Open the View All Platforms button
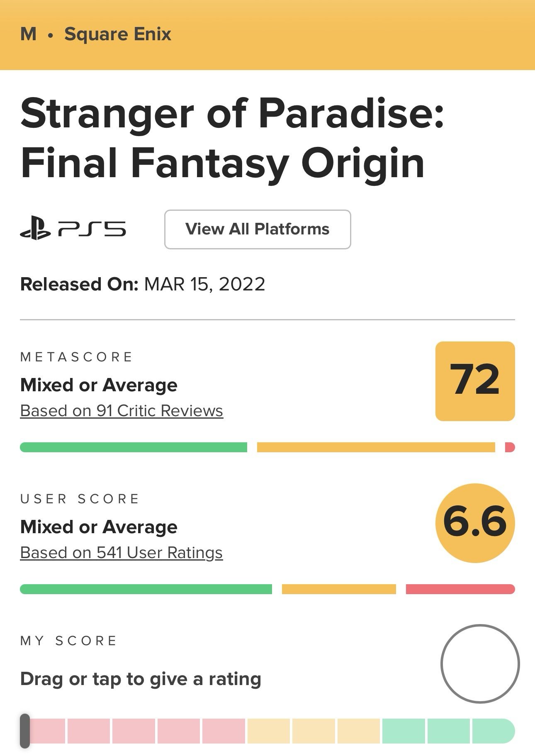The image size is (535, 756). [x=258, y=229]
